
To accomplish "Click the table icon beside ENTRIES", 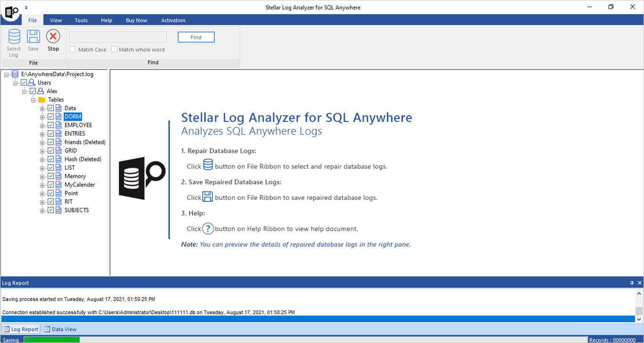I will [59, 134].
